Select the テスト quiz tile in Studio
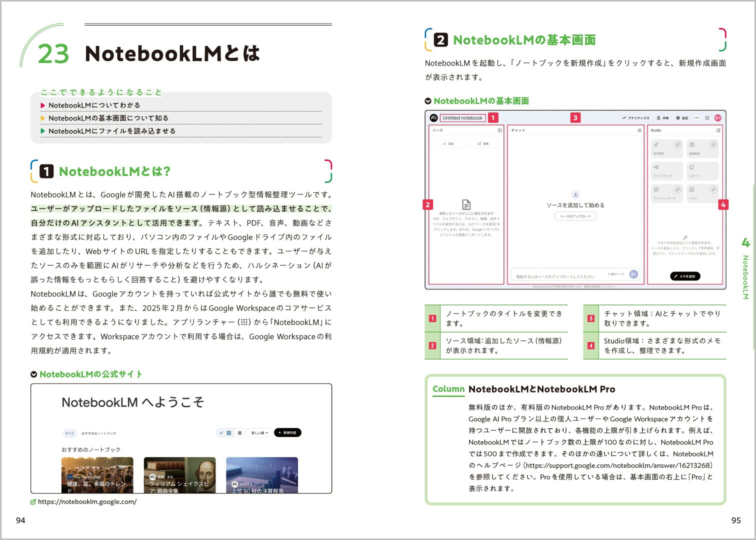This screenshot has height=540, width=756. pyautogui.click(x=702, y=193)
